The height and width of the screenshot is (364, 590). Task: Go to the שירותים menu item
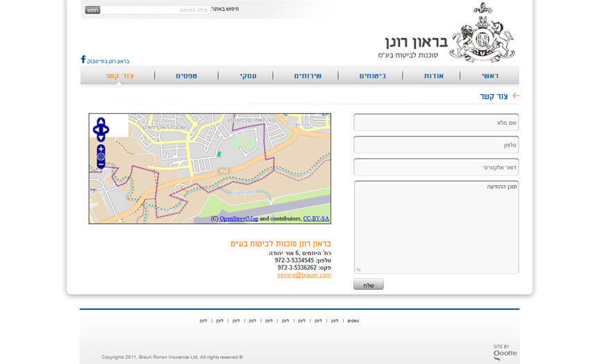click(307, 76)
